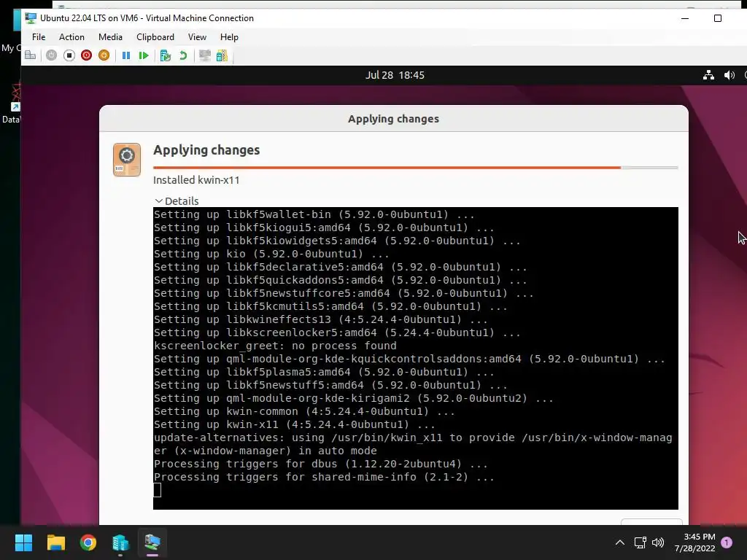The height and width of the screenshot is (560, 747).
Task: Click the Ctrl+Alt+Delete toolbar icon
Action: pos(31,55)
